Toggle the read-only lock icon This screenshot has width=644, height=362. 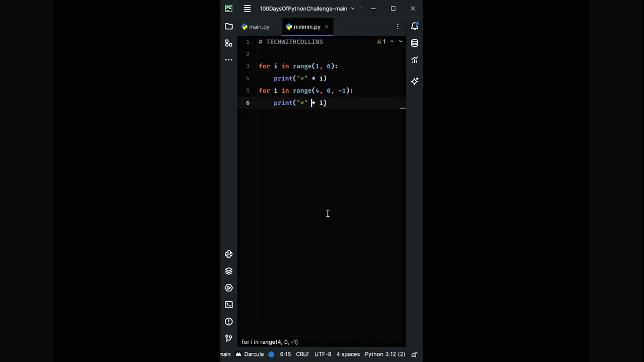415,354
